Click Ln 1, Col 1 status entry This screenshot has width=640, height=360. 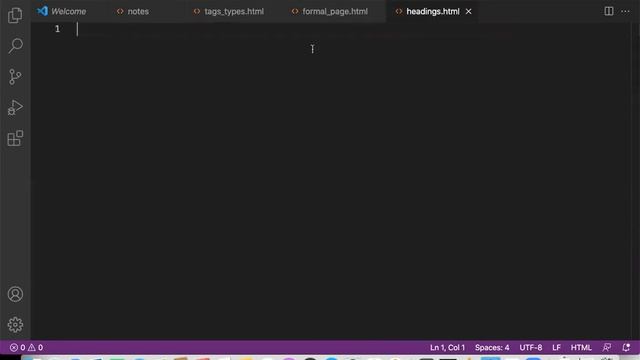(x=447, y=347)
